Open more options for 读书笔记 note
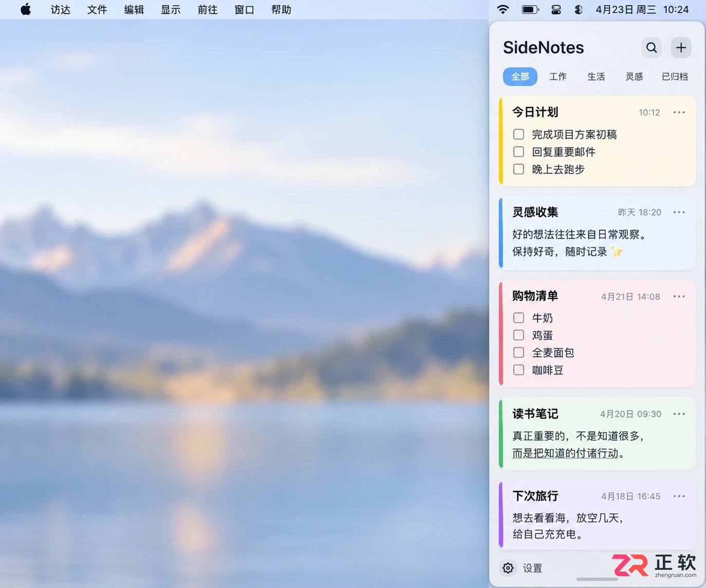 click(679, 414)
